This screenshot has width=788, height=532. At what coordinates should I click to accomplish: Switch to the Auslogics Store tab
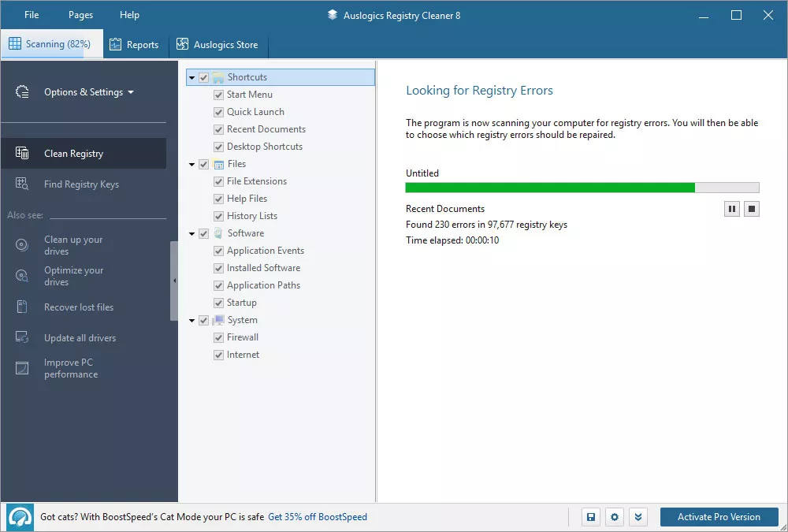(218, 44)
